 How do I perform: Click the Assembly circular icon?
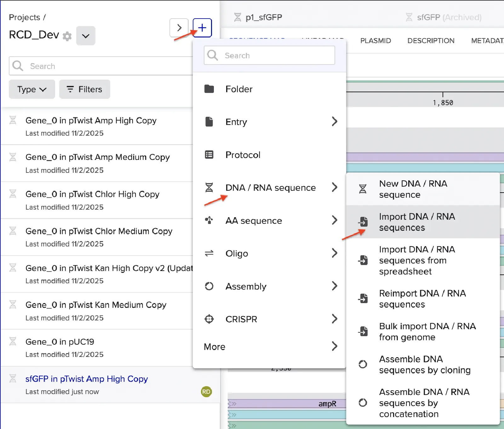209,286
